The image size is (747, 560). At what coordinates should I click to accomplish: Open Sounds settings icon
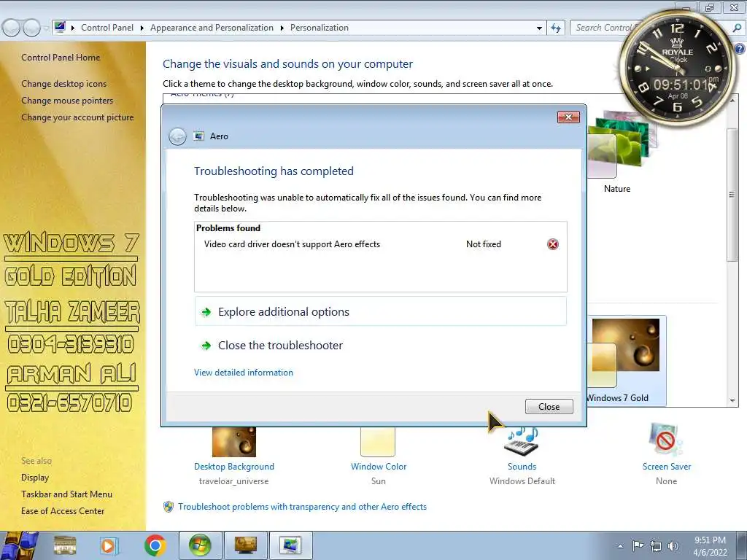click(x=522, y=442)
